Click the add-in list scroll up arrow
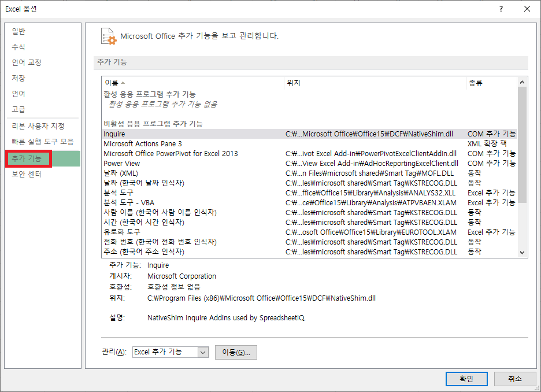Screen dimensions: 541x392 pos(522,82)
